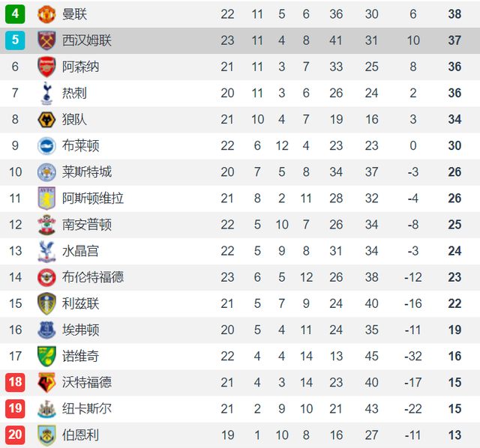Click the Manchester United crest icon
480x448 pixels.
pyautogui.click(x=46, y=14)
